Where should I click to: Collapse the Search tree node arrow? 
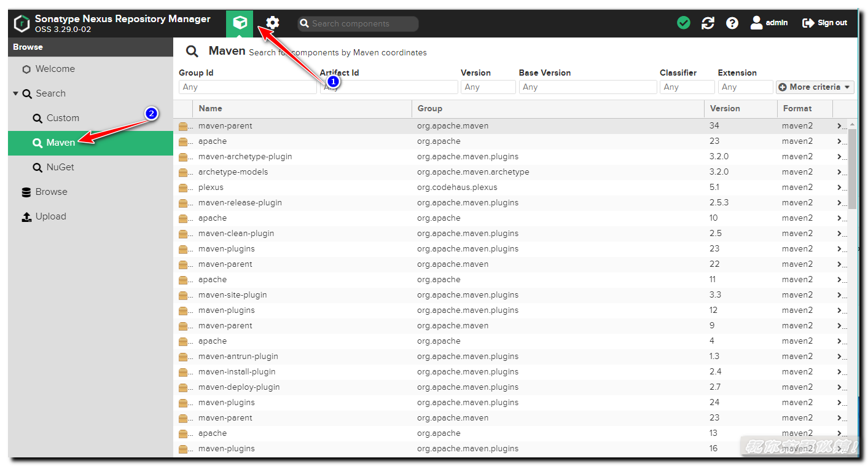click(x=15, y=93)
